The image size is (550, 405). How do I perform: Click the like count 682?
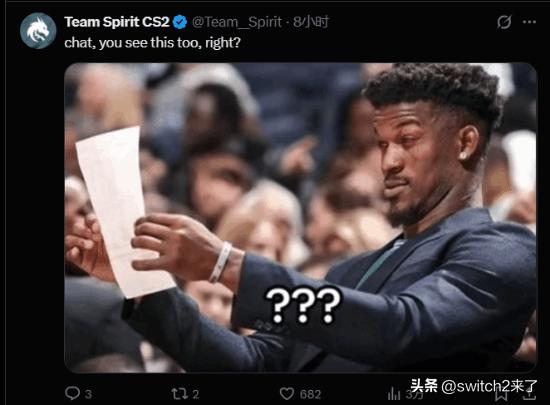click(x=310, y=394)
